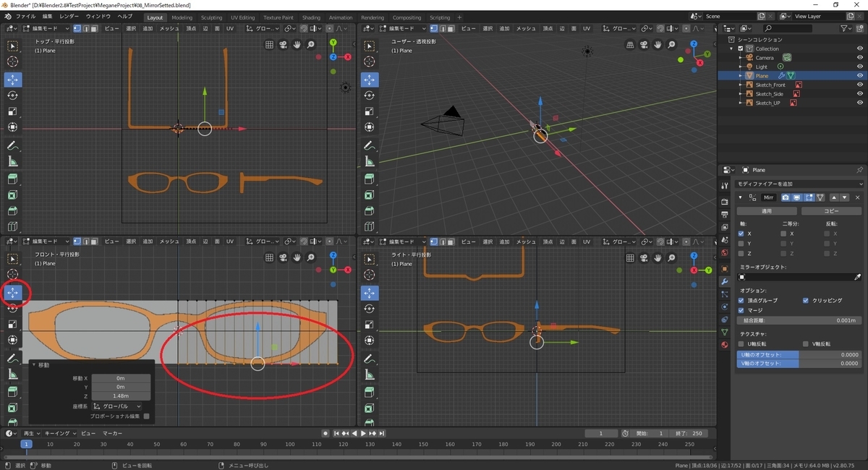Click the コピー button
Image resolution: width=868 pixels, height=470 pixels.
click(x=831, y=211)
